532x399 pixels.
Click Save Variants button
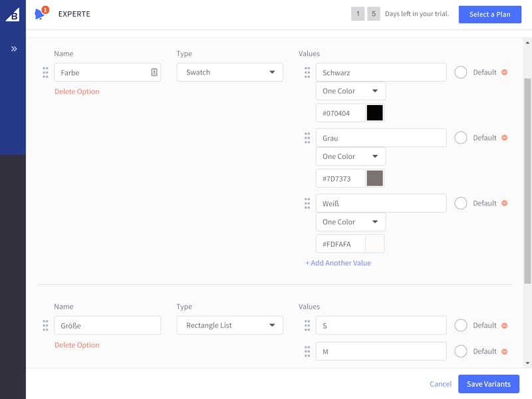coord(489,384)
